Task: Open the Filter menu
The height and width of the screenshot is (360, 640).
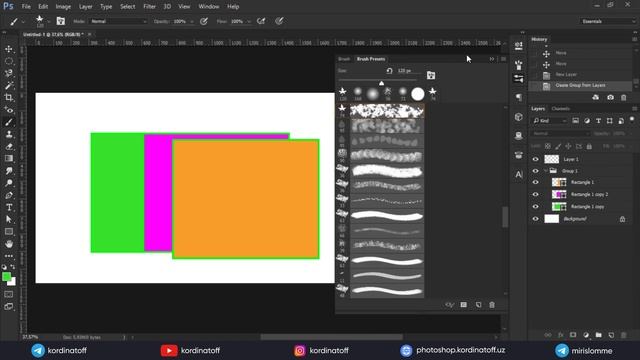Action: (x=149, y=7)
